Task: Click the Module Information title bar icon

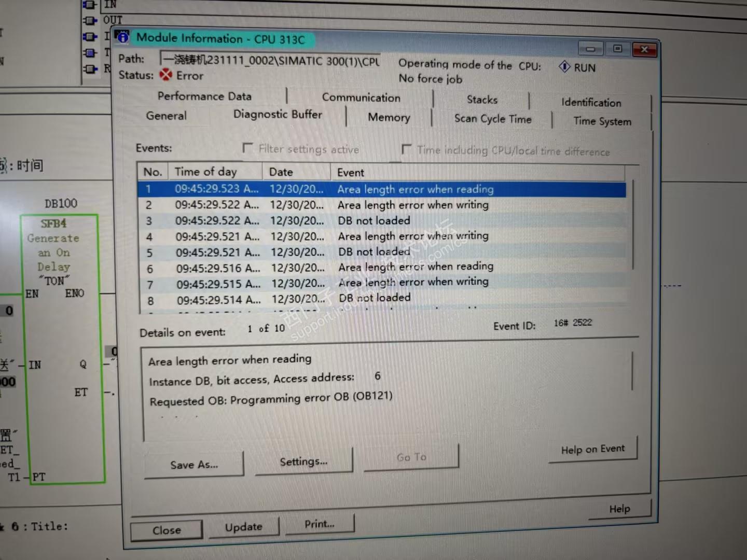Action: pos(122,37)
